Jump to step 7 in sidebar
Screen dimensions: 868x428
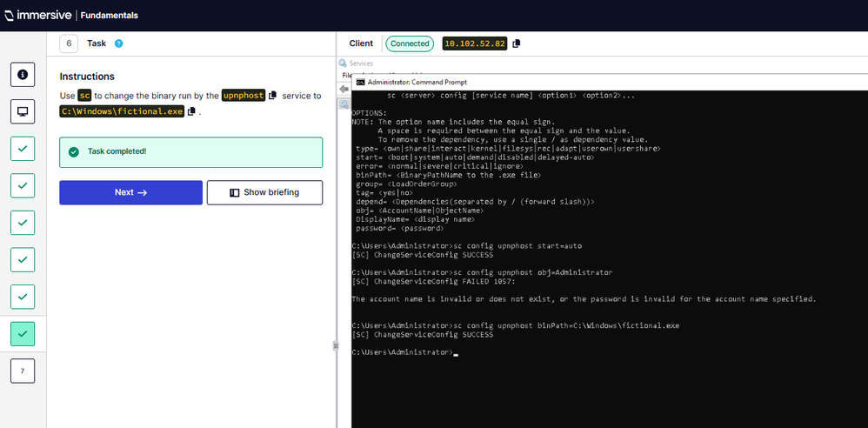click(23, 371)
